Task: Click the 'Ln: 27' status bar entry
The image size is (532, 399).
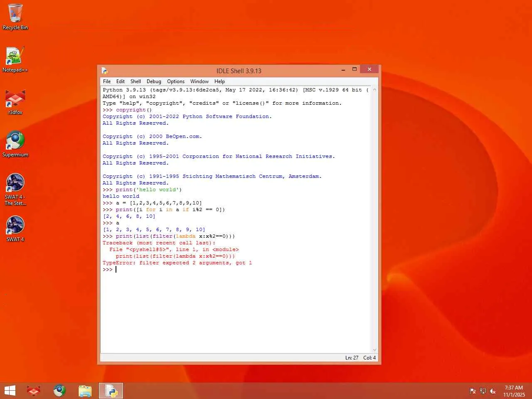Action: [352, 358]
